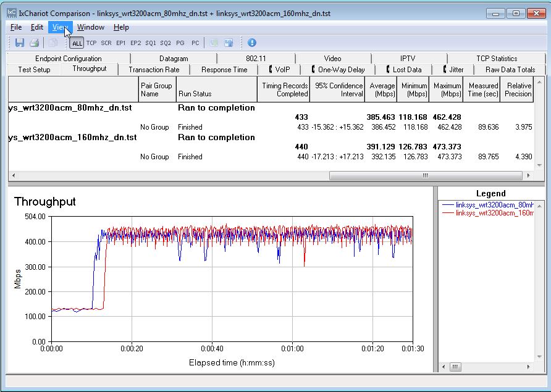Select the blue 80mhz legend entry
Viewport: 551px width, 392px height.
click(488, 204)
